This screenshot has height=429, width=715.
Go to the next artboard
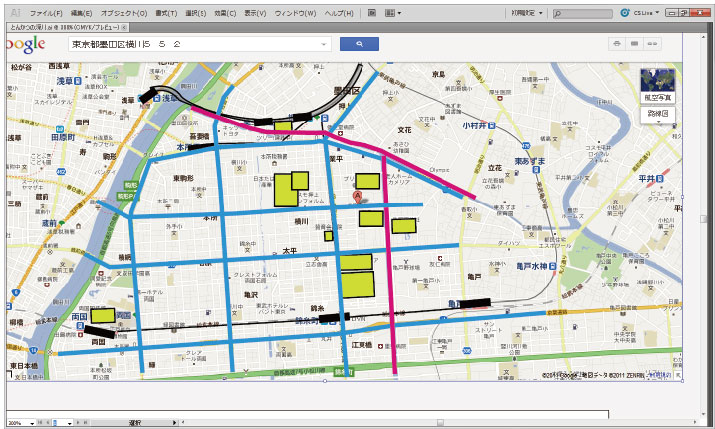point(78,423)
